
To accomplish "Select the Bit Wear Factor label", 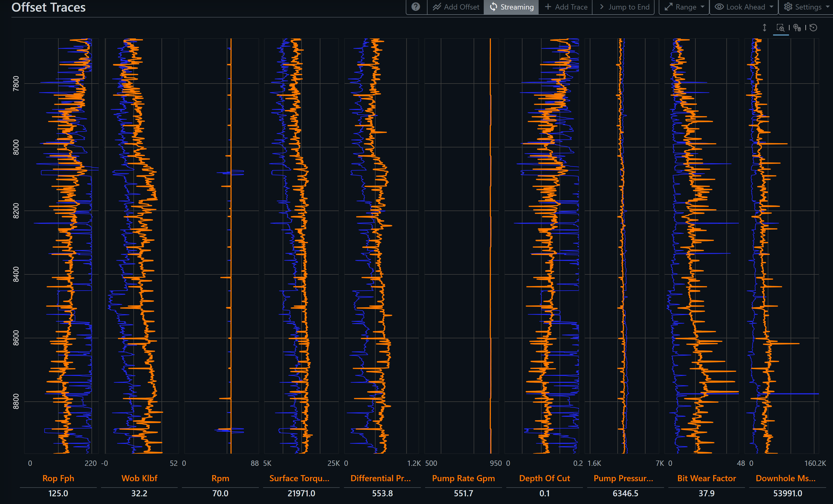I will tap(706, 478).
